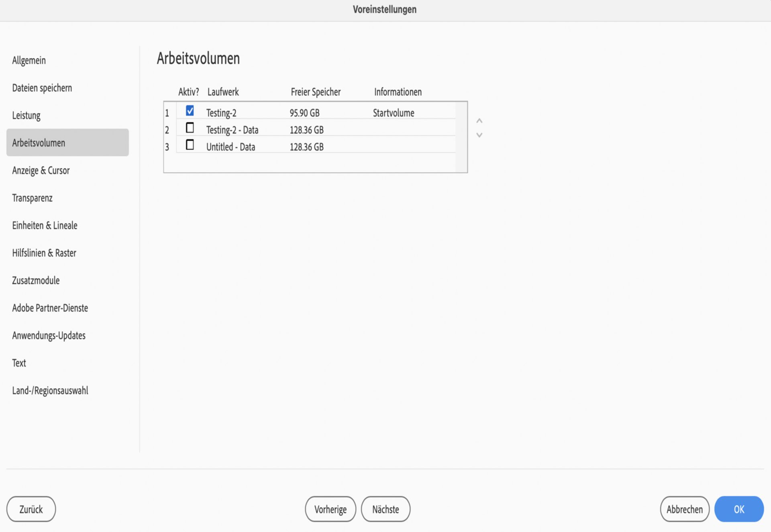
Task: Select the Testing-2 drive name
Action: (221, 113)
